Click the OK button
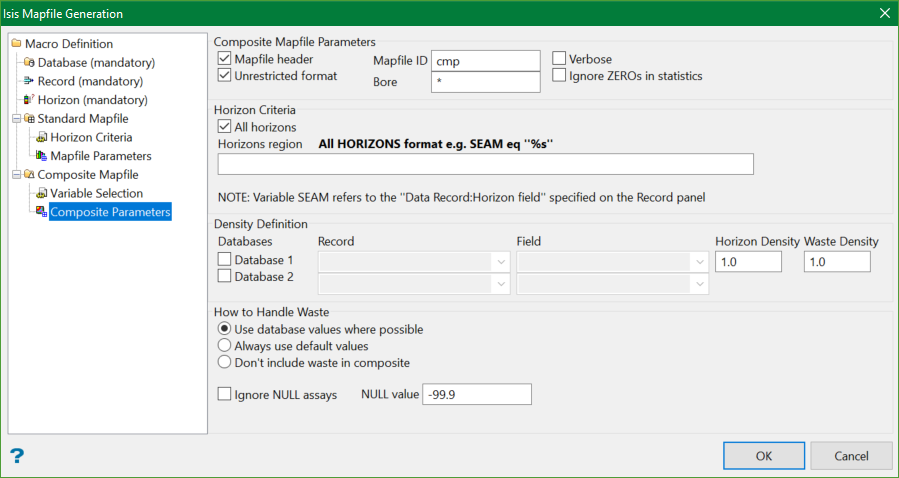Image resolution: width=899 pixels, height=478 pixels. point(764,456)
